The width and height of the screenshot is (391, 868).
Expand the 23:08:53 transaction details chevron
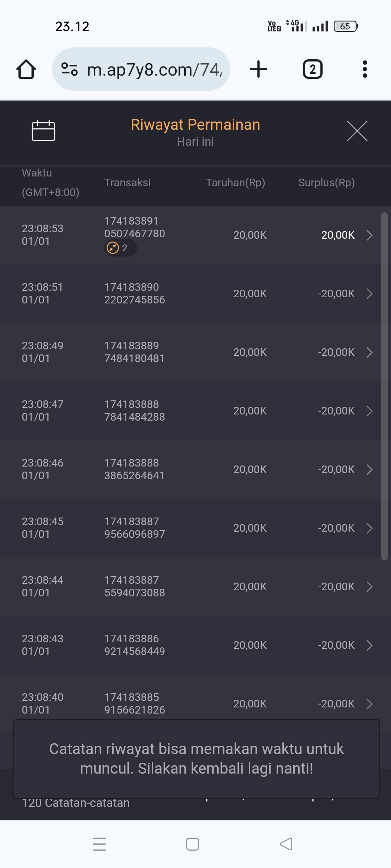tap(370, 235)
